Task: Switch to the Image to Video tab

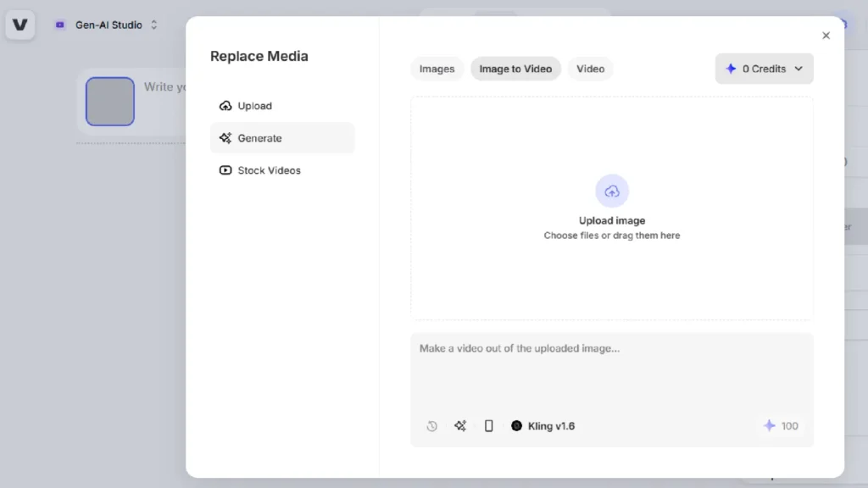Action: point(515,69)
